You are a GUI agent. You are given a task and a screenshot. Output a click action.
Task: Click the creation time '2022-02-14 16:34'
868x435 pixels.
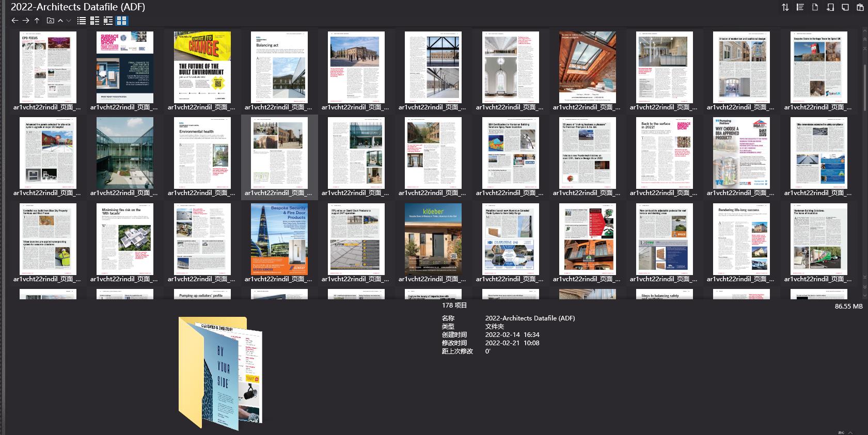pos(512,335)
